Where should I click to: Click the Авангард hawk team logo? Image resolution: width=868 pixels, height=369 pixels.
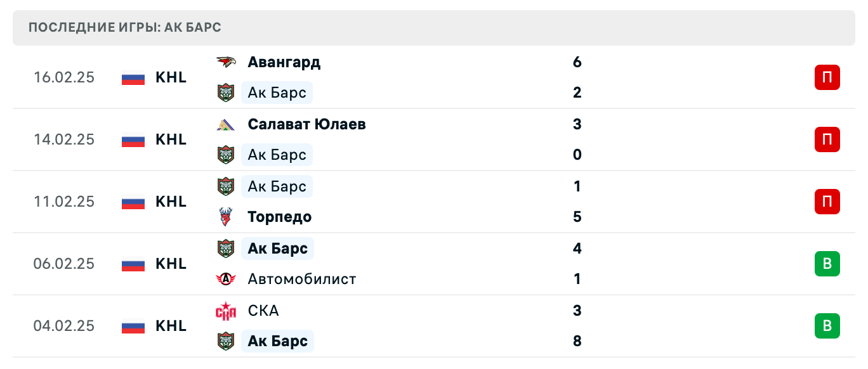226,61
